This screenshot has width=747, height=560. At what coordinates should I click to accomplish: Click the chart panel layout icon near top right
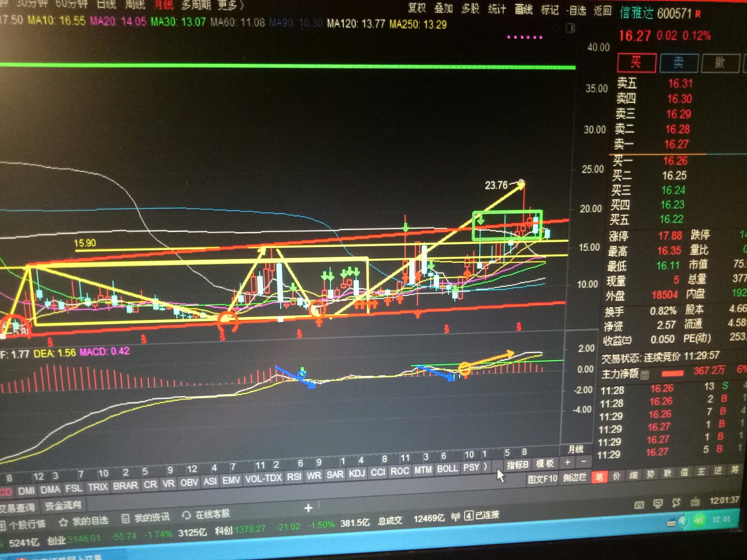(x=570, y=28)
